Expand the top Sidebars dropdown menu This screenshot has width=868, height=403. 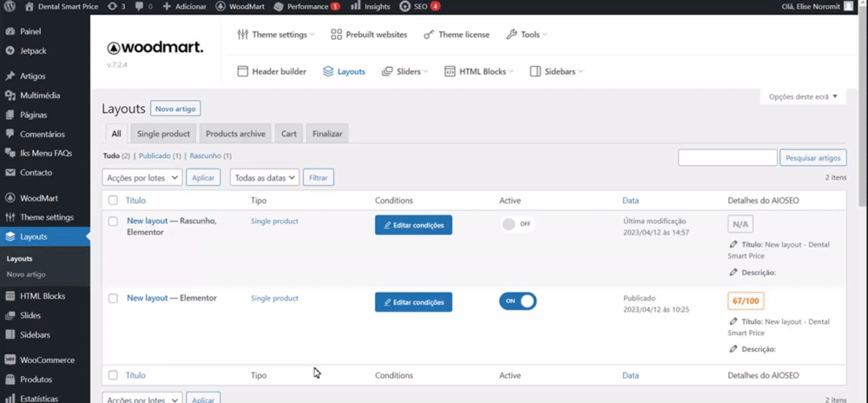tap(556, 71)
